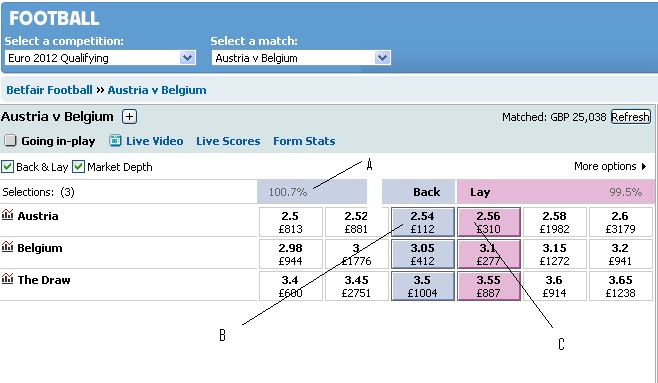The height and width of the screenshot is (383, 658).
Task: Go to Betfair Football breadcrumb link
Action: click(x=49, y=90)
